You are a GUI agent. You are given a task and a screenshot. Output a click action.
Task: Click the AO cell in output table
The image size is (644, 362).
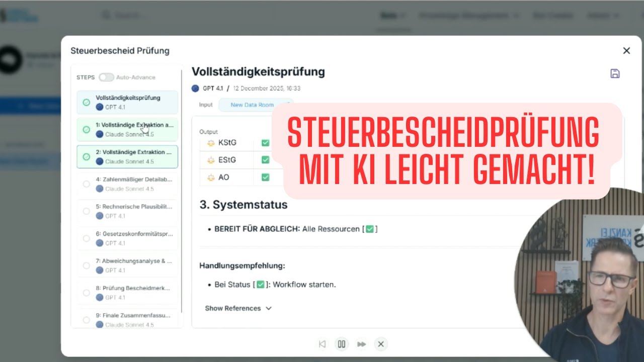pyautogui.click(x=227, y=177)
